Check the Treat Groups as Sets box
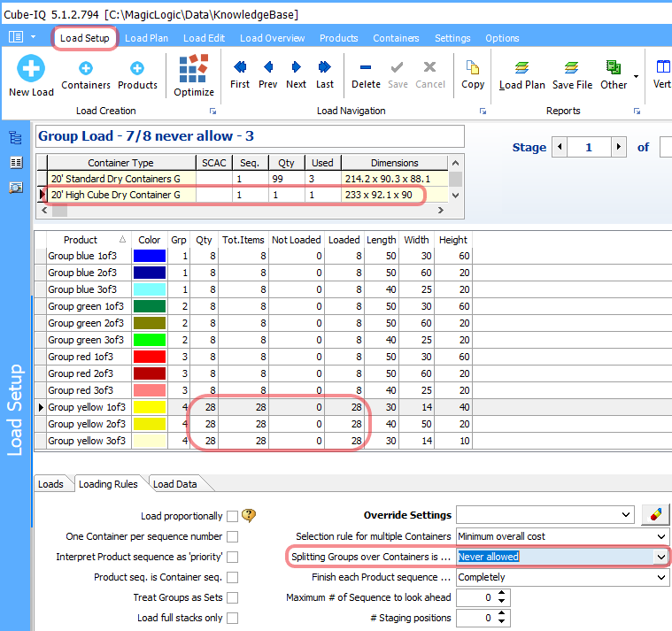The width and height of the screenshot is (672, 631). point(232,597)
